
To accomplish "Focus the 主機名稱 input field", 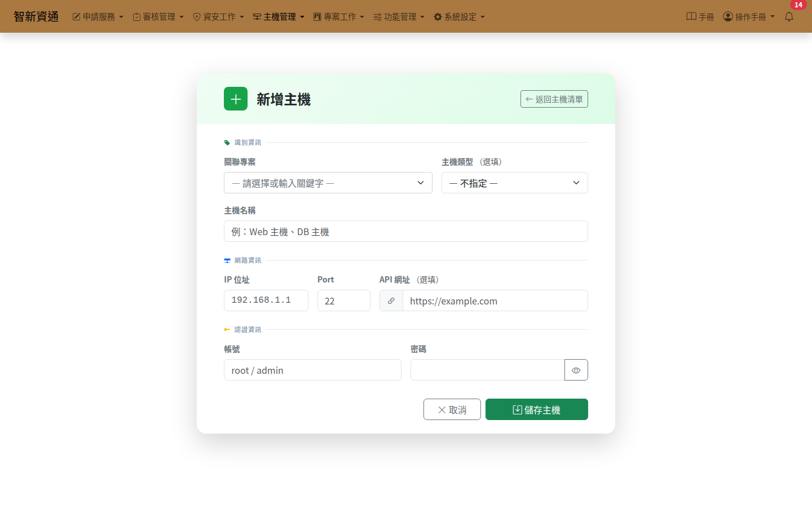I will pyautogui.click(x=406, y=231).
